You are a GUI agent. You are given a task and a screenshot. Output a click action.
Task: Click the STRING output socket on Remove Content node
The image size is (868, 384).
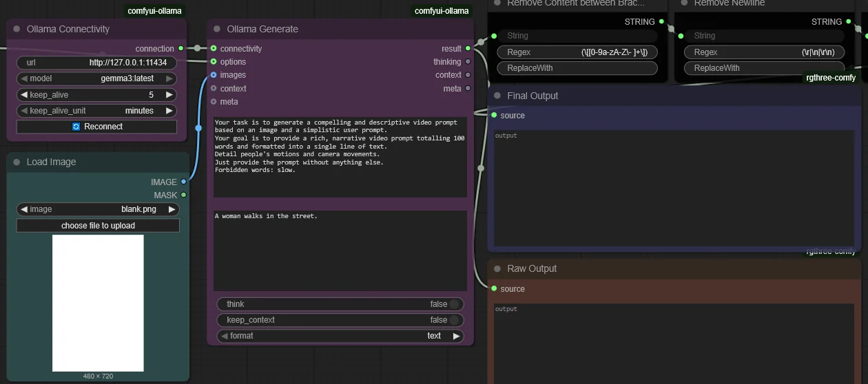click(x=661, y=21)
